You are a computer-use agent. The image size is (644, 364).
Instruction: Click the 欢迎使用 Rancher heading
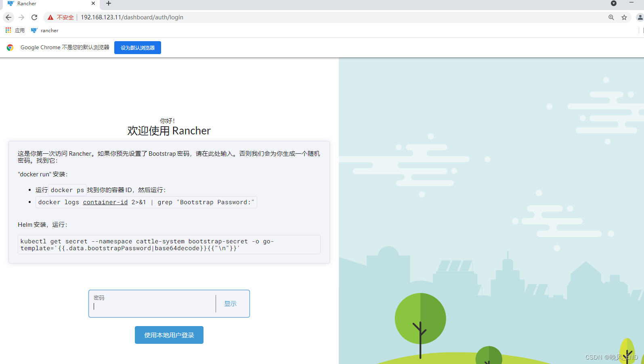click(169, 131)
